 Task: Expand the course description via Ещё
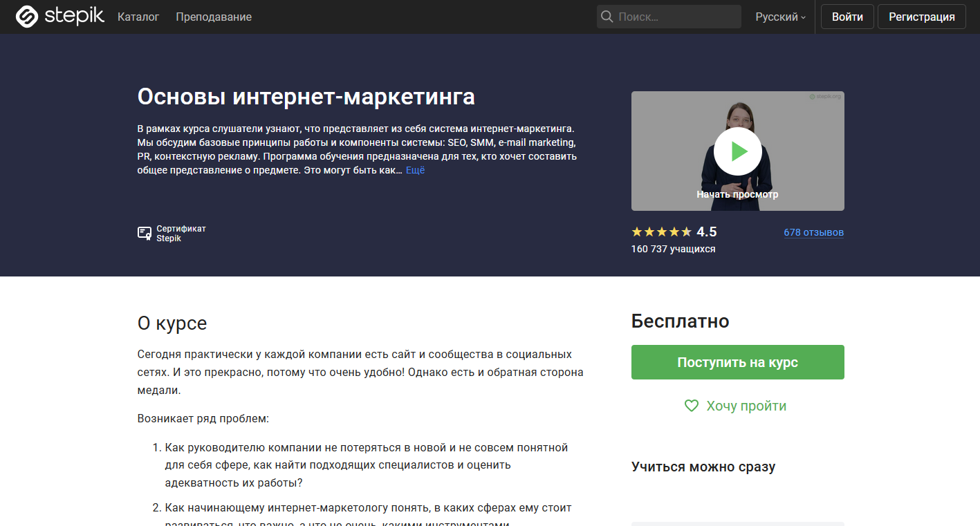(415, 169)
